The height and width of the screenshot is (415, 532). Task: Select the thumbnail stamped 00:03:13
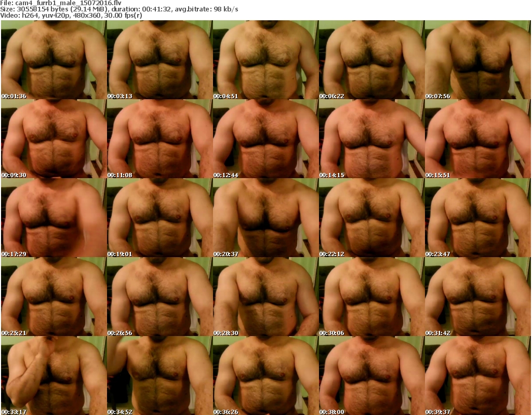coord(160,59)
